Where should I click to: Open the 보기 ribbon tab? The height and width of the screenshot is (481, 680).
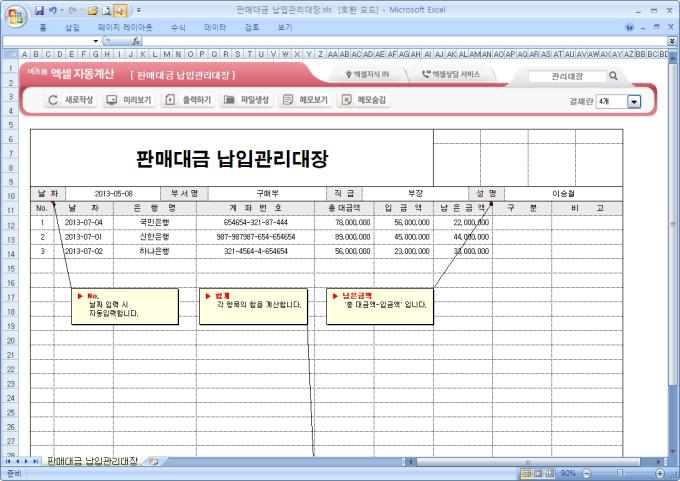point(285,28)
